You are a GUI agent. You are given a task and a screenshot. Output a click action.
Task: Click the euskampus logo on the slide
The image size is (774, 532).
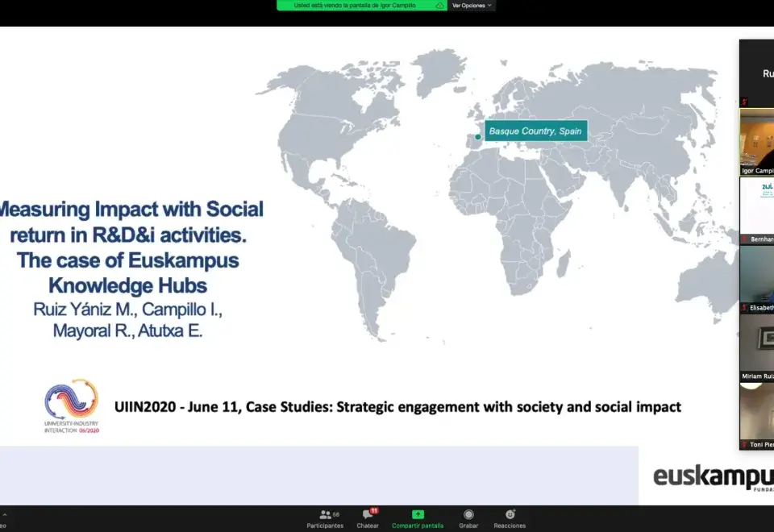click(x=714, y=478)
